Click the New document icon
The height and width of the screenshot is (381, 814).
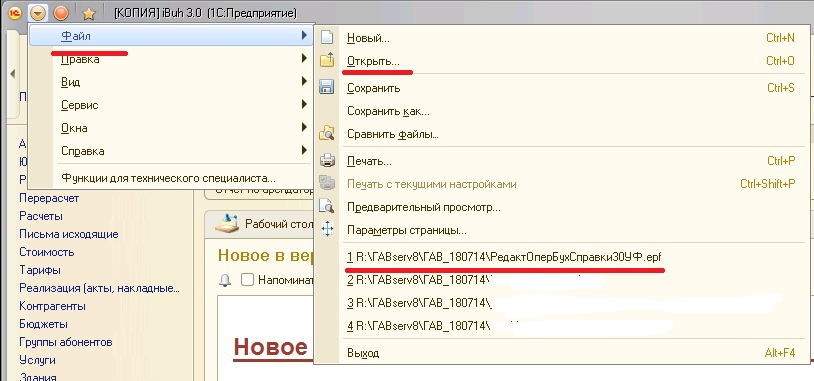327,37
